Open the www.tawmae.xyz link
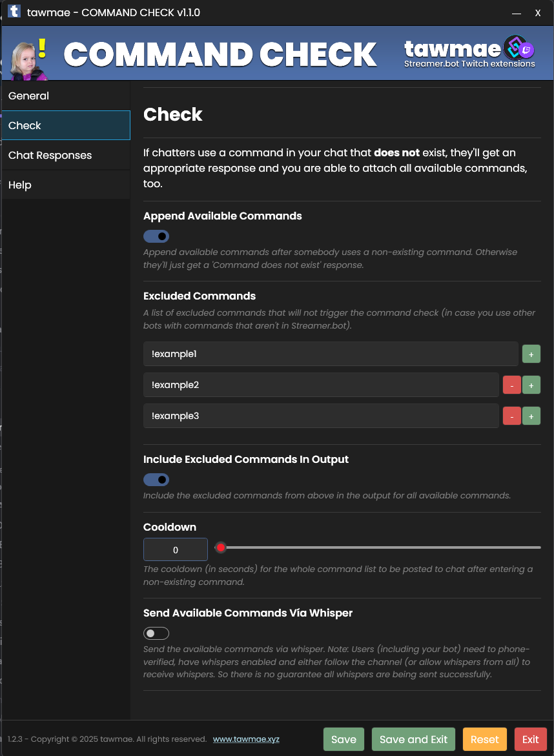The width and height of the screenshot is (554, 756). click(246, 739)
